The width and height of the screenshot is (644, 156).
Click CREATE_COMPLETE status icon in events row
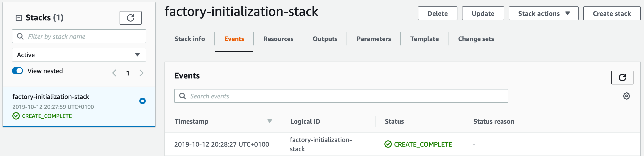pyautogui.click(x=388, y=144)
